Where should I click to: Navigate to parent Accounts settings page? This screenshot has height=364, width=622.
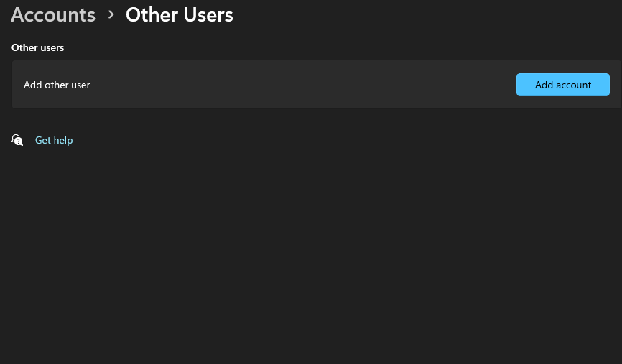(x=53, y=15)
